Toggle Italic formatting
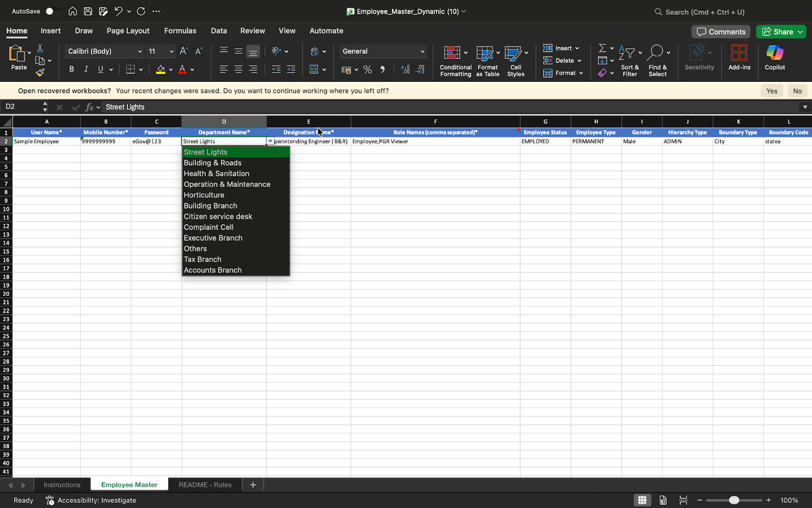Image resolution: width=812 pixels, height=508 pixels. pyautogui.click(x=86, y=69)
